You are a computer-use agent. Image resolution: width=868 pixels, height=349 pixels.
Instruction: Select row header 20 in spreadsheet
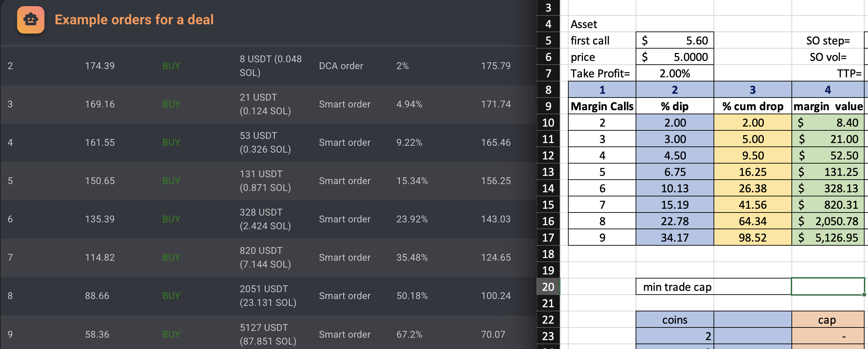point(548,286)
